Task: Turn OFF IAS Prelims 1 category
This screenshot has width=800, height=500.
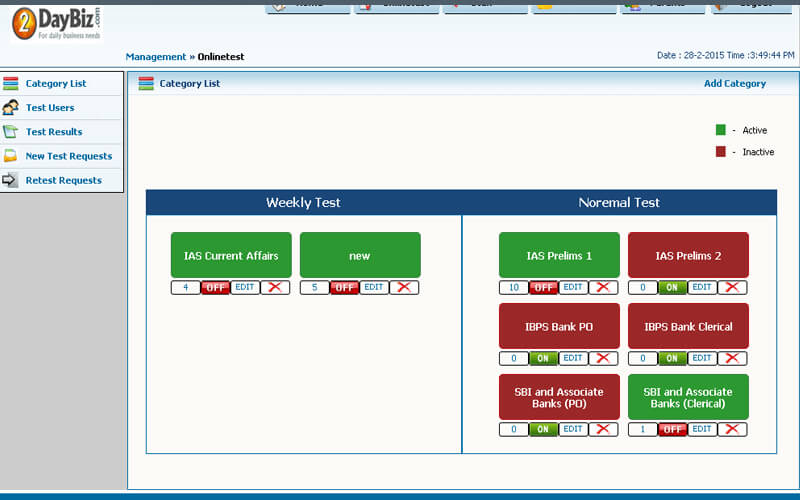Action: point(543,287)
